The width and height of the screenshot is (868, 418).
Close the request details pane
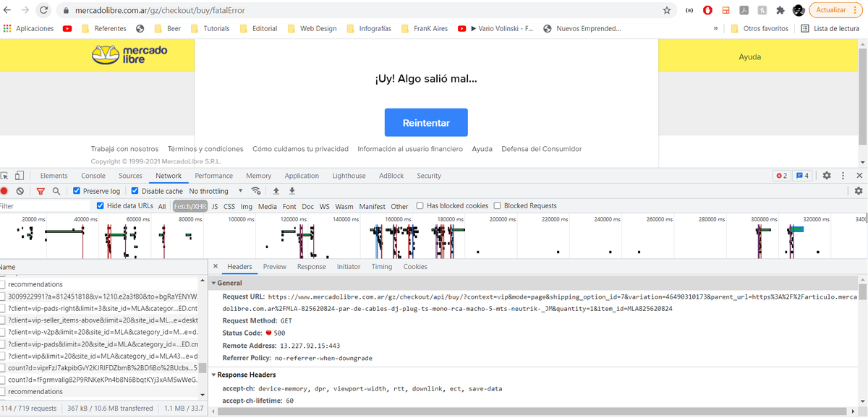point(215,267)
